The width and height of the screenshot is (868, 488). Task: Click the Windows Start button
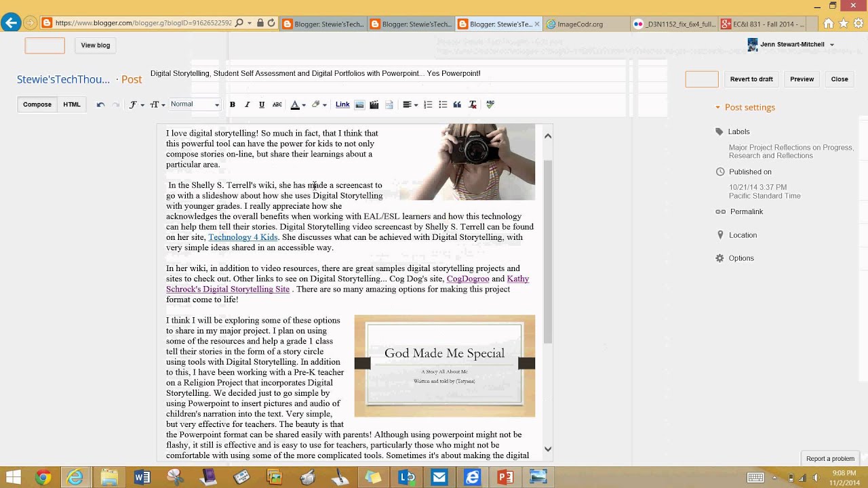click(x=13, y=478)
